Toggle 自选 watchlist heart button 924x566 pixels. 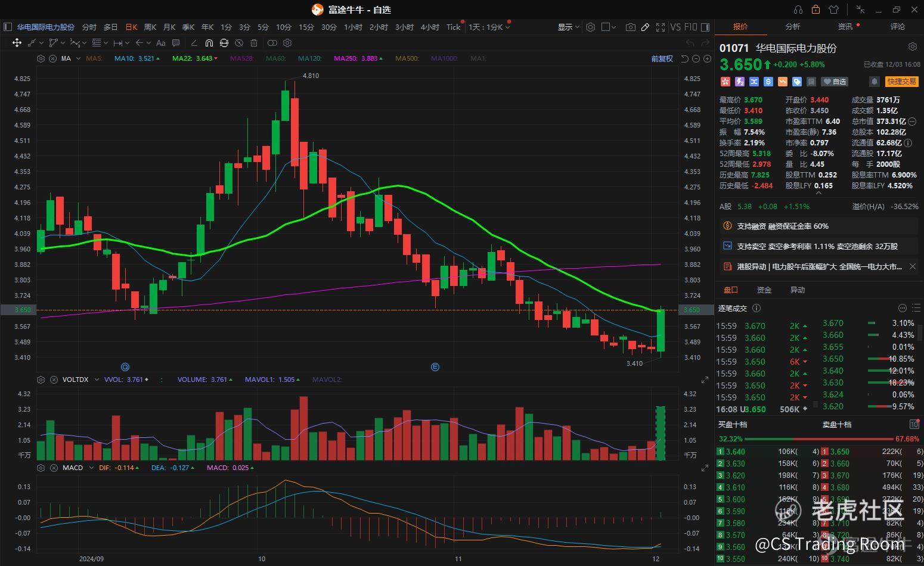click(x=835, y=82)
